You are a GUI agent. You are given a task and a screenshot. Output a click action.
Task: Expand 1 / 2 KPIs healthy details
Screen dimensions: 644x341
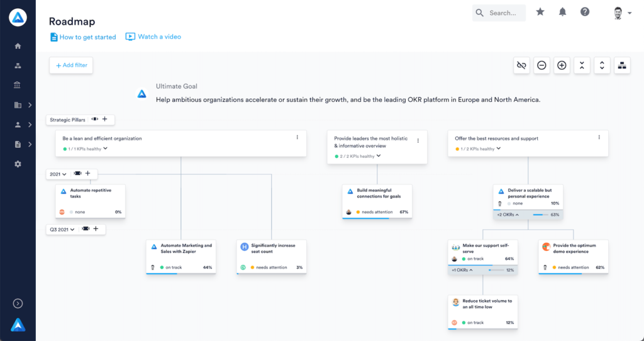click(499, 148)
